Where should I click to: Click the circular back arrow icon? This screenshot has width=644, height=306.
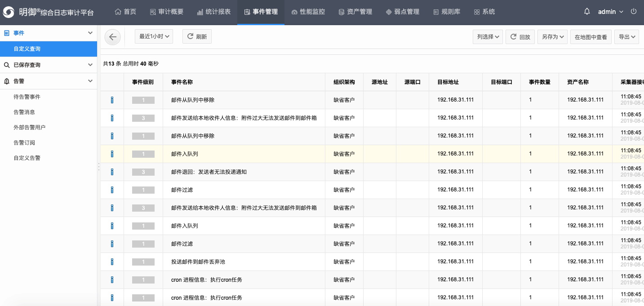pyautogui.click(x=112, y=37)
